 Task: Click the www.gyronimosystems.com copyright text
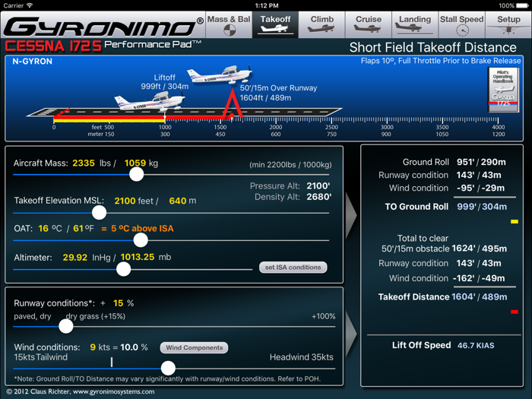click(114, 391)
